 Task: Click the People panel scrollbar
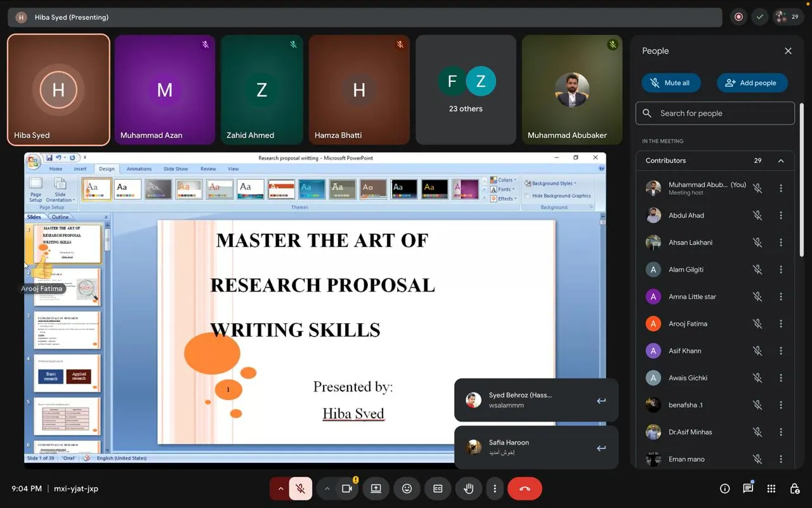[x=801, y=181]
